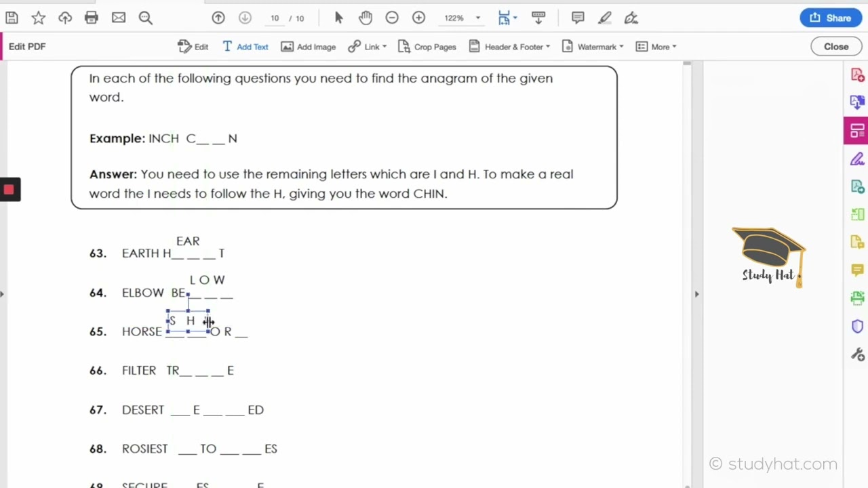This screenshot has height=488, width=868.
Task: Click the scrolling mode keyboard icon
Action: 539,18
